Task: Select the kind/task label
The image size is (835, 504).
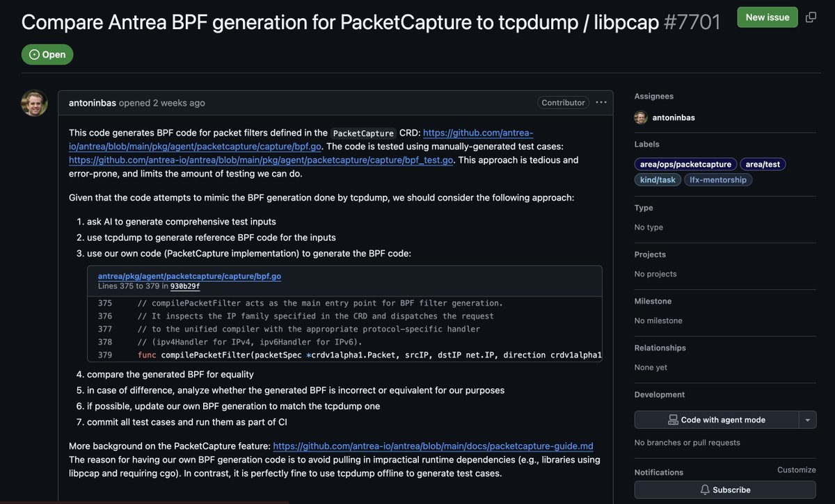Action: tap(658, 180)
